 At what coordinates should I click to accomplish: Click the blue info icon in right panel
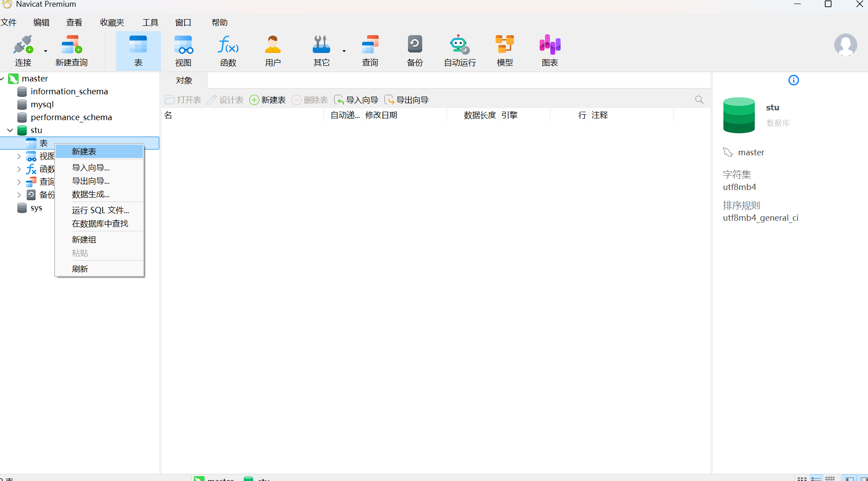(793, 80)
